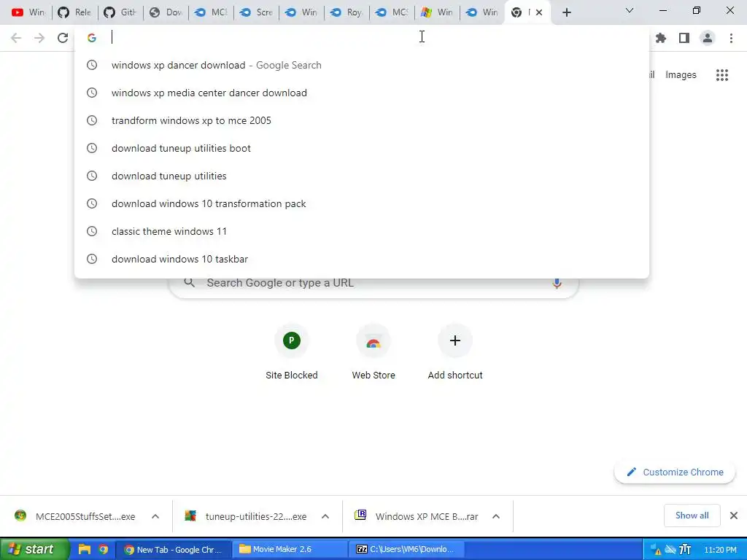
Task: Select suggestion download windows 10 transformation pack
Action: [362, 203]
